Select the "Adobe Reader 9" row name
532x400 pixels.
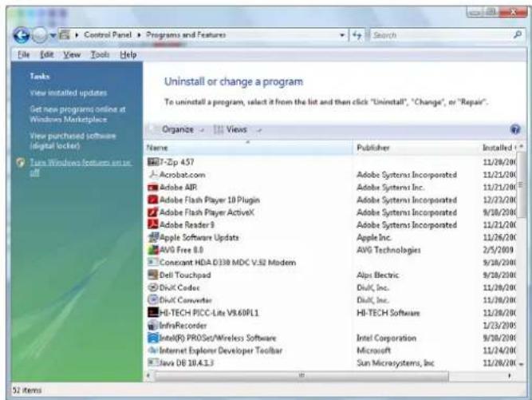[187, 225]
